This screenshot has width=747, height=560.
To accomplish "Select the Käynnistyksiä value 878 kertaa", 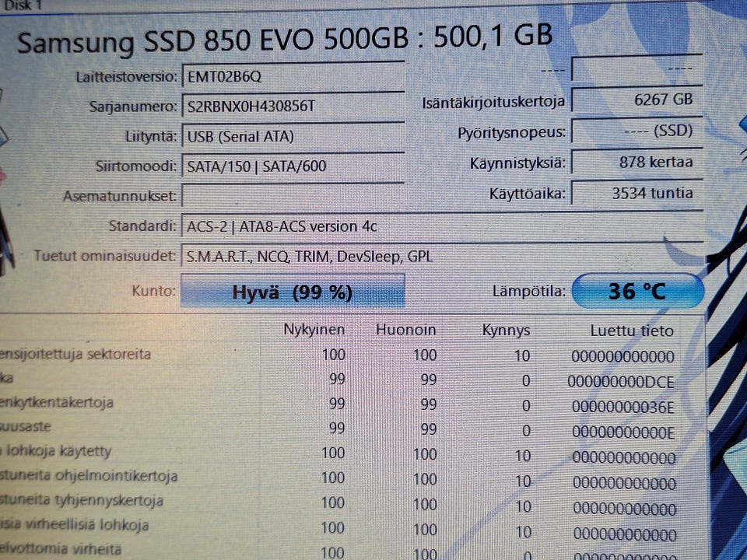I will click(637, 162).
